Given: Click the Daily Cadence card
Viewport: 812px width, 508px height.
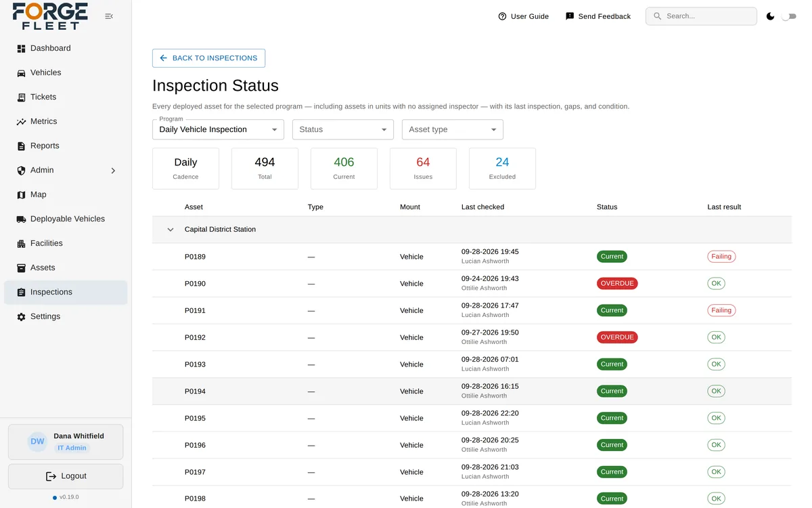Looking at the screenshot, I should pos(185,169).
